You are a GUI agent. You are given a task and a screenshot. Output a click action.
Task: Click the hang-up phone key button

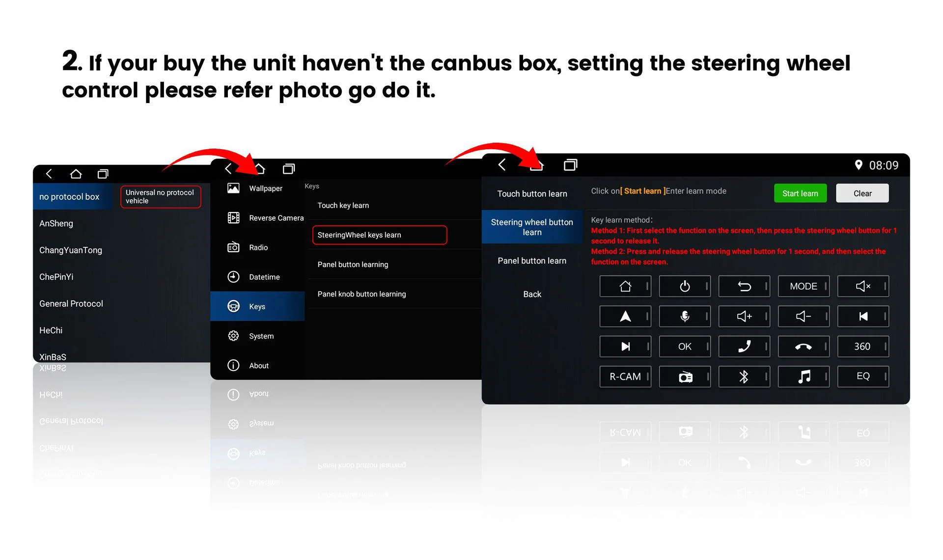tap(804, 347)
